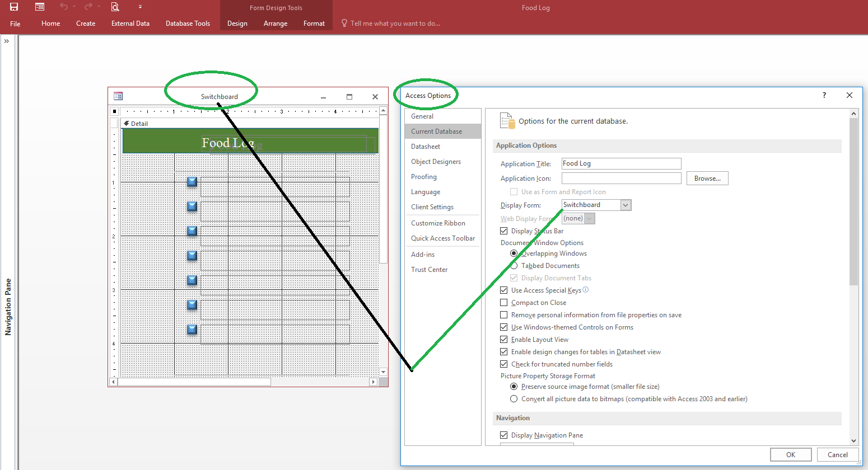This screenshot has width=868, height=470.
Task: Click the Application Icon input field
Action: tap(621, 178)
